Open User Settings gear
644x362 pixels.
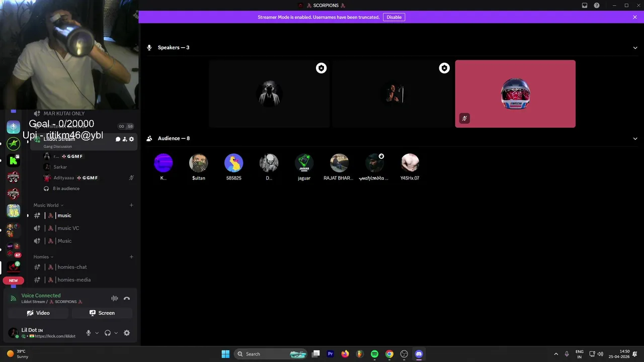pos(127,333)
